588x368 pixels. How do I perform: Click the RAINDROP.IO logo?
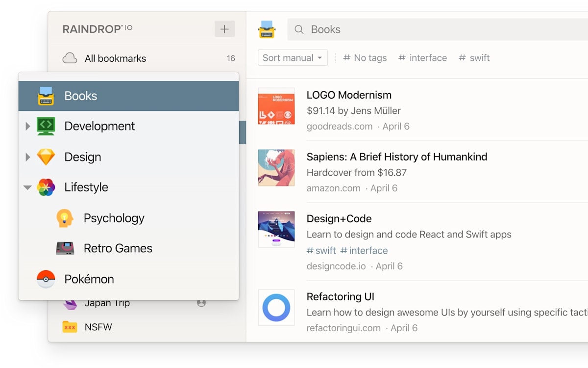tap(98, 29)
